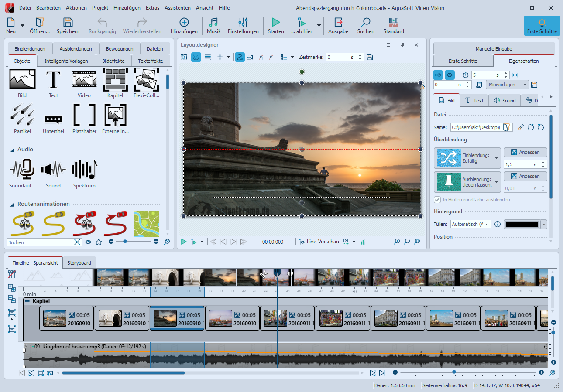Click the black Hintergrund color swatch
Screen dimensions: 563x392
coord(522,224)
